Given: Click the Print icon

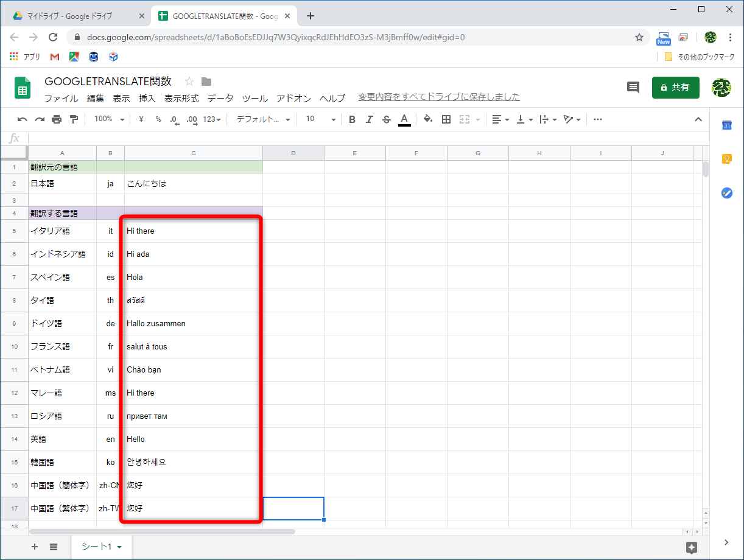Looking at the screenshot, I should (57, 119).
